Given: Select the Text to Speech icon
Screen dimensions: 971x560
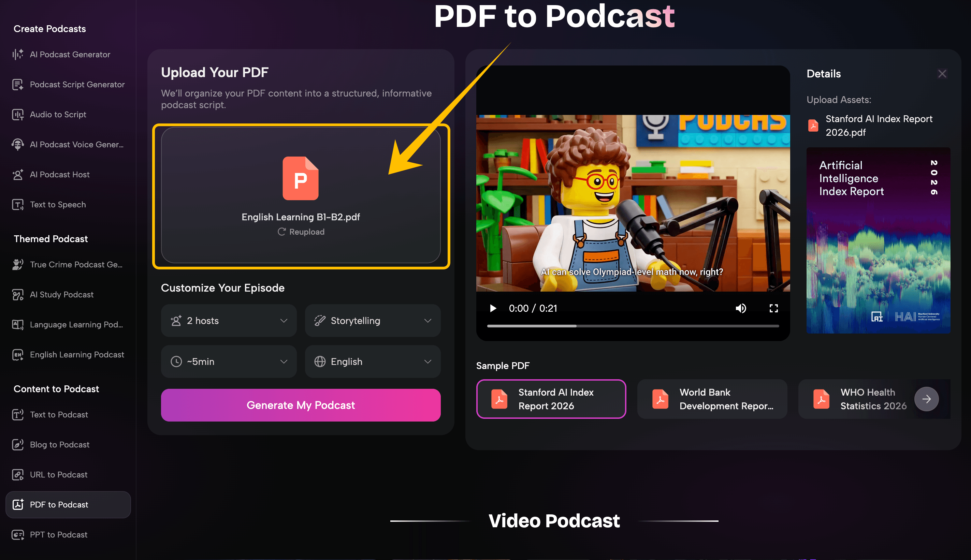Looking at the screenshot, I should pyautogui.click(x=18, y=204).
